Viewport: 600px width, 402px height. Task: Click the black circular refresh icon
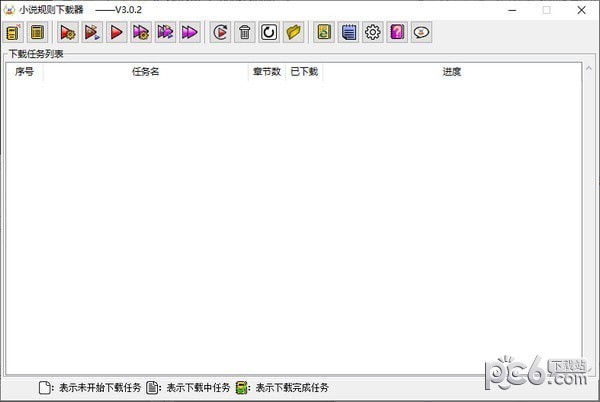(269, 32)
